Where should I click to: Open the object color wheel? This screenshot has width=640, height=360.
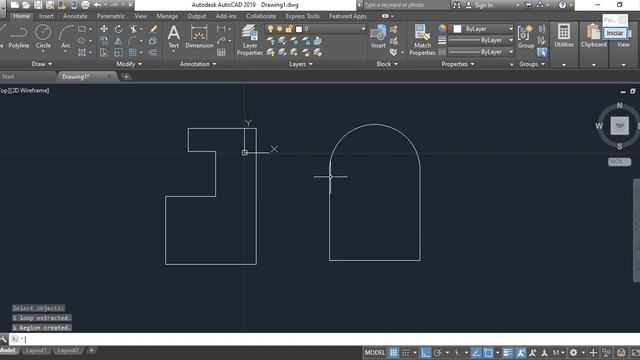tap(442, 29)
